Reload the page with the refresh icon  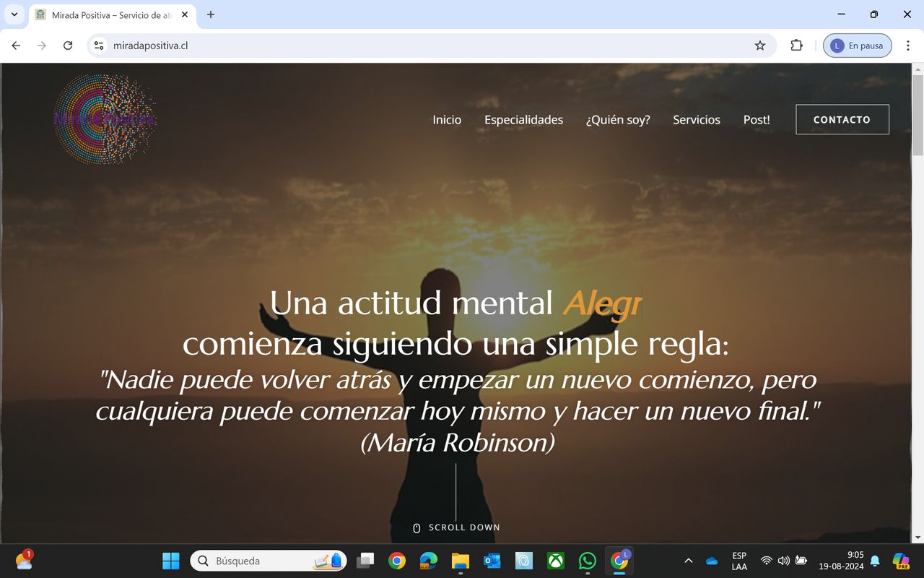[68, 46]
